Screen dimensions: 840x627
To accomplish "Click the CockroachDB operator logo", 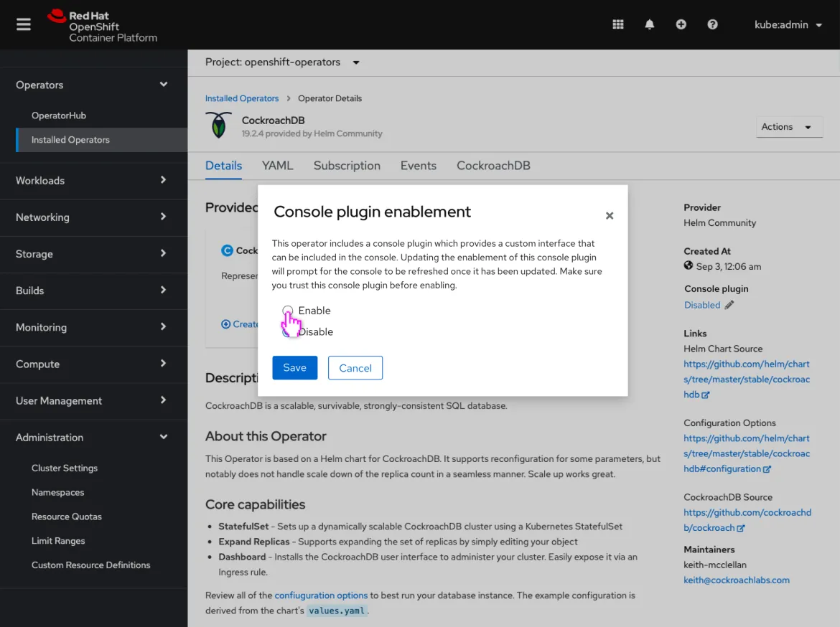I will 218,124.
